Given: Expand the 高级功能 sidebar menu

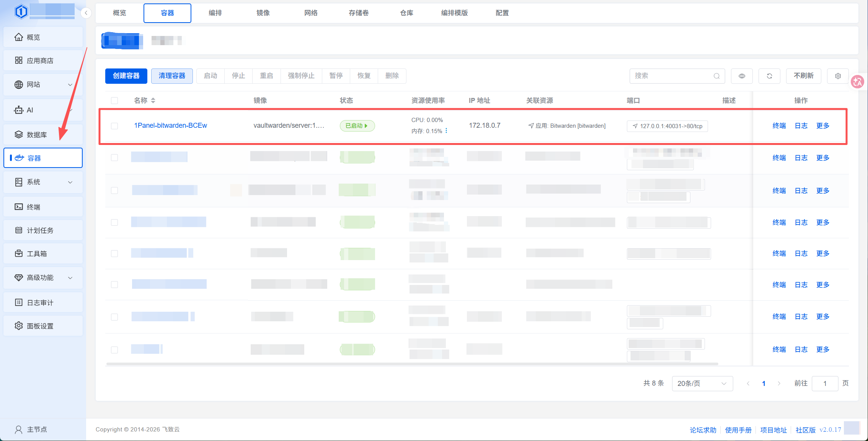Looking at the screenshot, I should coord(43,278).
